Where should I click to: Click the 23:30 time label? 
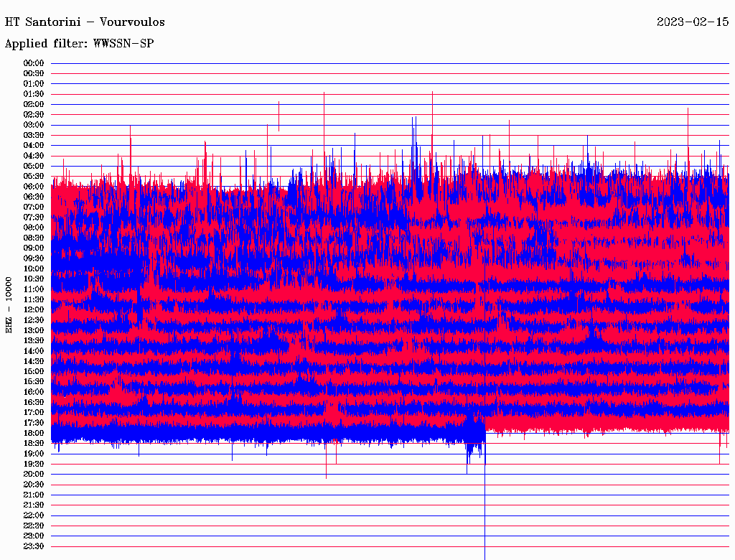(34, 546)
